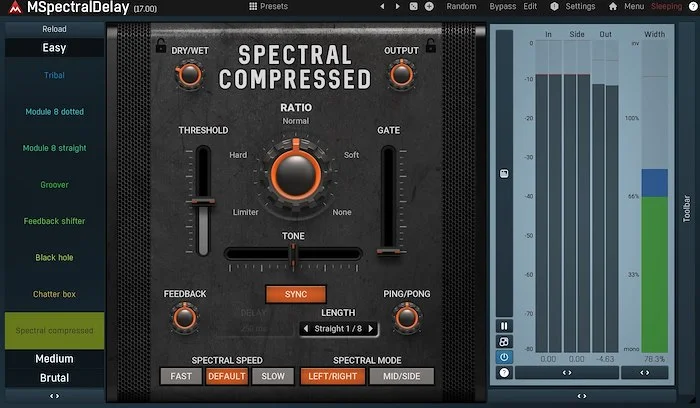The height and width of the screenshot is (408, 700).
Task: Select MID/SIDE spectral mode
Action: tap(401, 376)
